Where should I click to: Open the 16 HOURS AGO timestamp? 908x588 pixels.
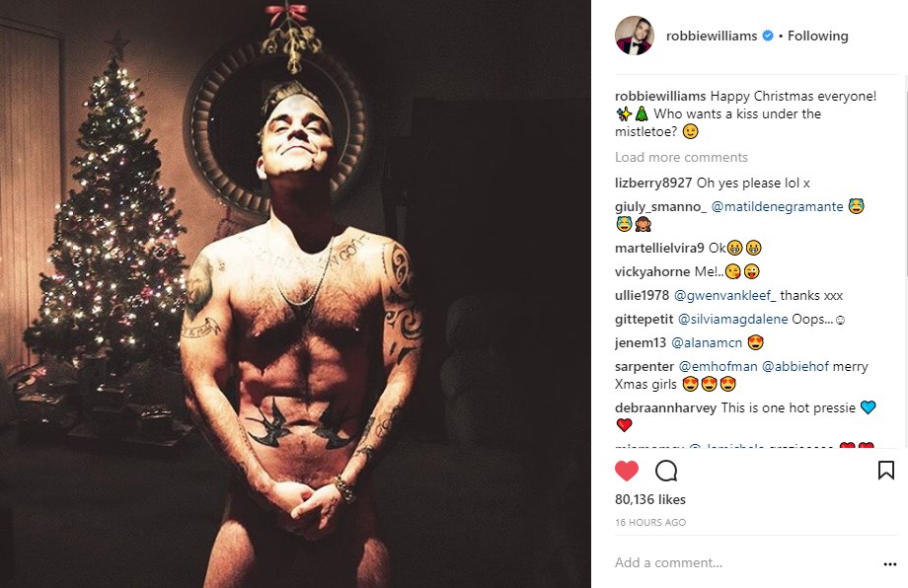(x=650, y=523)
